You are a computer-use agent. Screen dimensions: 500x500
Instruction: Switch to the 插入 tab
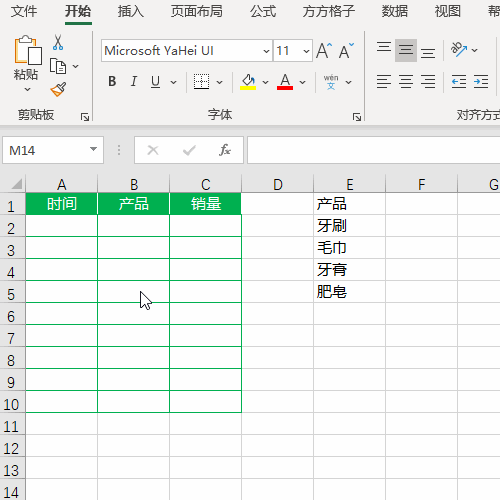point(131,11)
